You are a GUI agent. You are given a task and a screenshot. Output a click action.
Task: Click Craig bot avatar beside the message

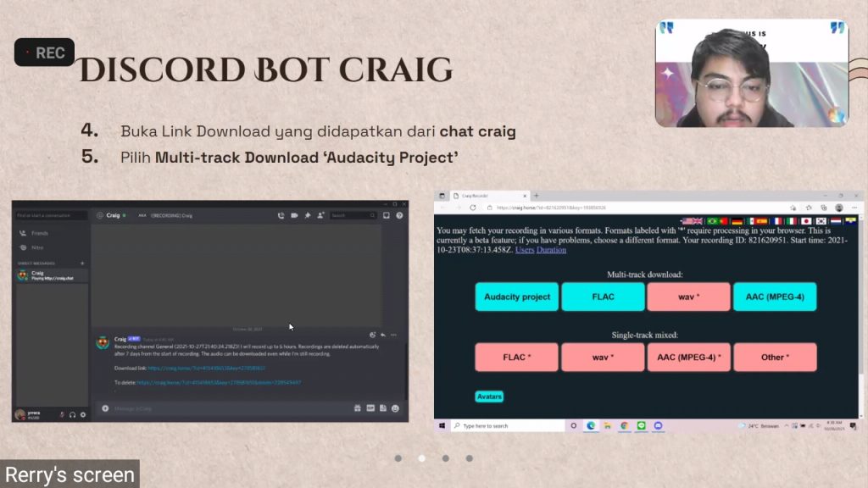coord(103,343)
